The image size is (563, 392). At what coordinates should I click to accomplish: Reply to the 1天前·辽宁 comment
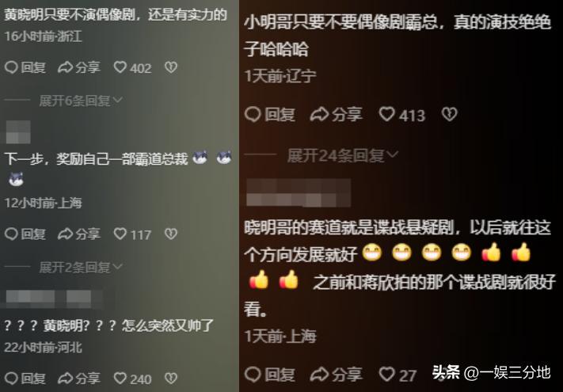coord(270,115)
